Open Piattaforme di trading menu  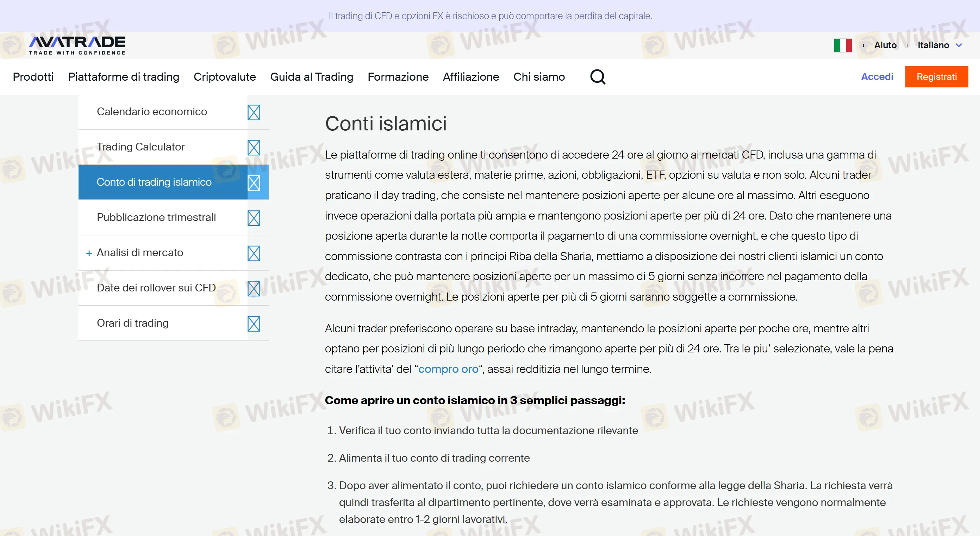coord(123,77)
